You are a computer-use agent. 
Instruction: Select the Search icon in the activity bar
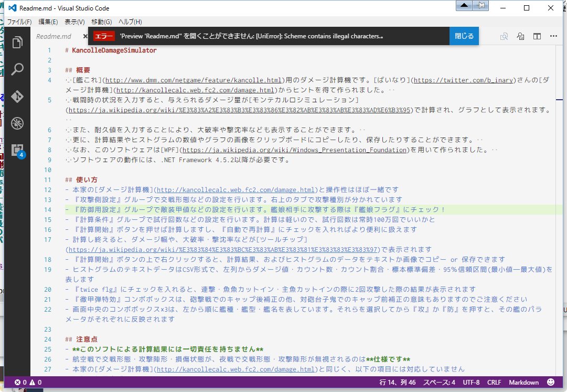[17, 69]
